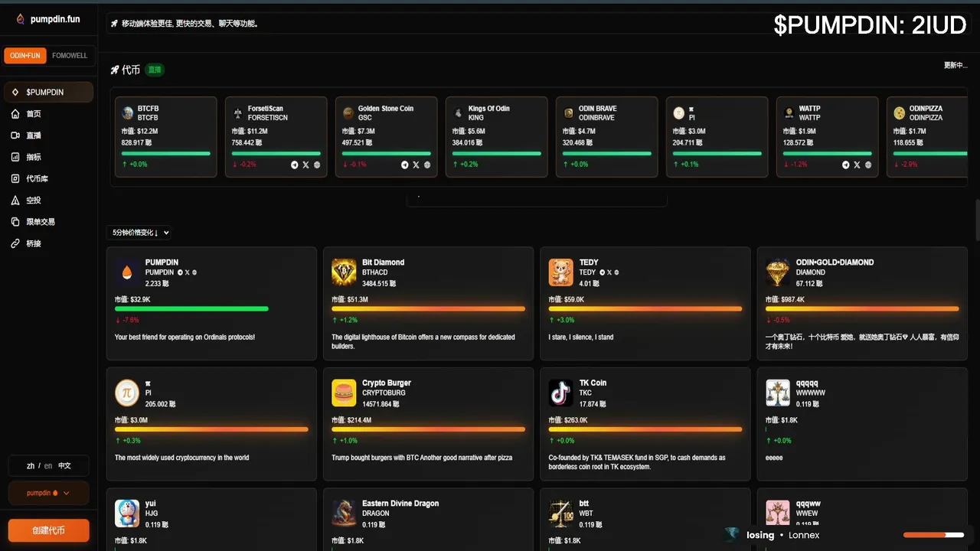The image size is (980, 551).
Task: Click the TEDY bear token icon
Action: (x=561, y=272)
